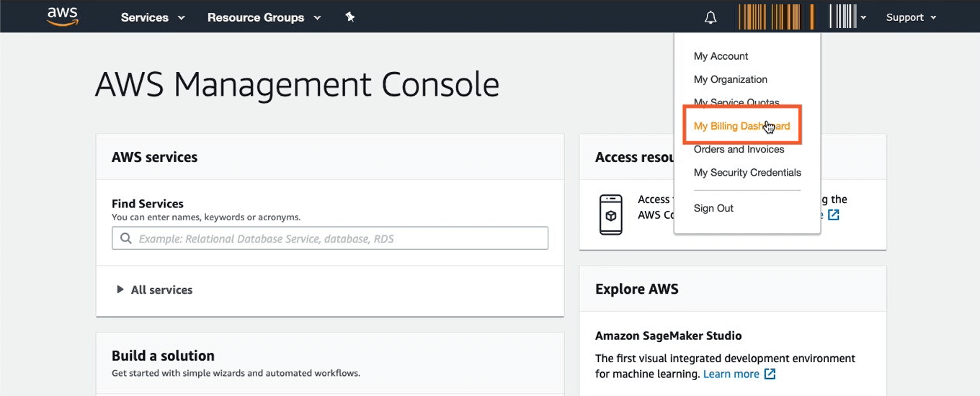Click the Explore AWS heading
This screenshot has height=396, width=980.
click(x=637, y=289)
